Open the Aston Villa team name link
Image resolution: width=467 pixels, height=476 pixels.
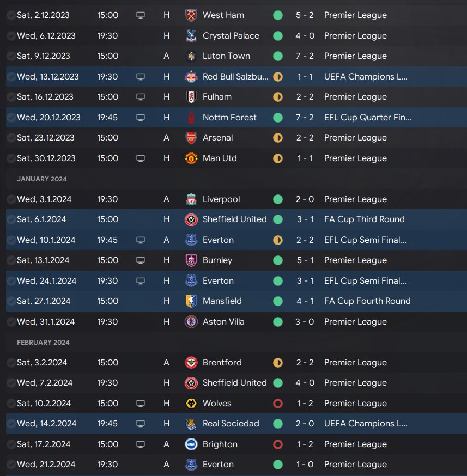click(x=223, y=322)
